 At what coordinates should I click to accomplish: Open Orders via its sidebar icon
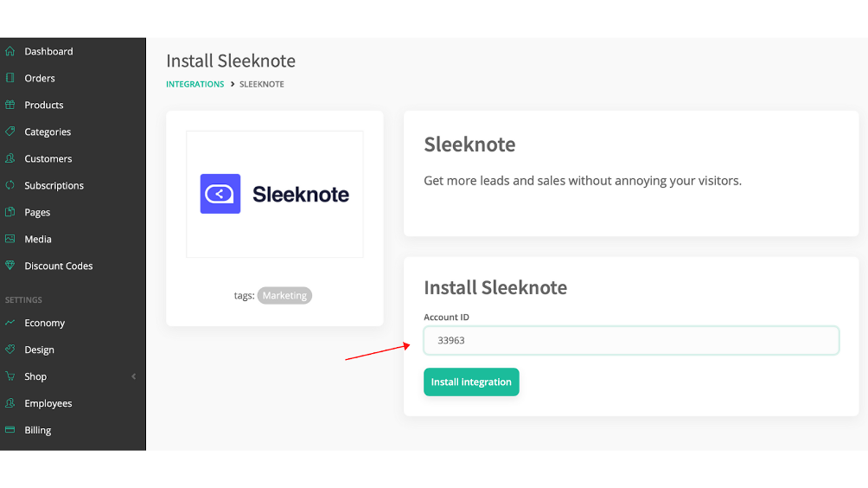pyautogui.click(x=10, y=78)
